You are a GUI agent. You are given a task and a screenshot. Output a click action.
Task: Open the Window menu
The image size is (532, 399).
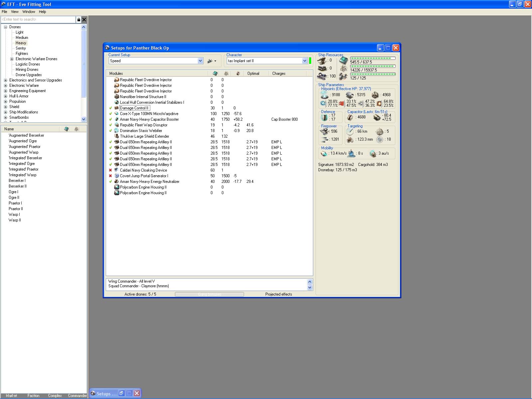tap(29, 12)
